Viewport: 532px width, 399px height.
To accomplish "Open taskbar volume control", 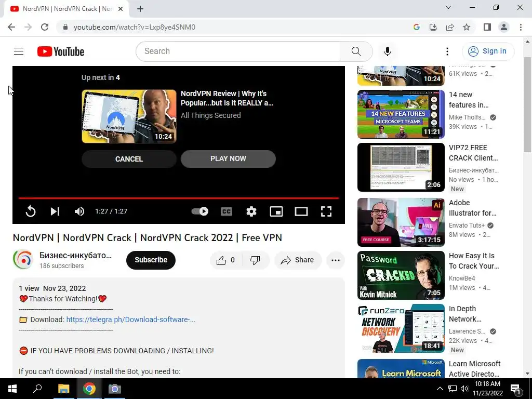I will [464, 389].
